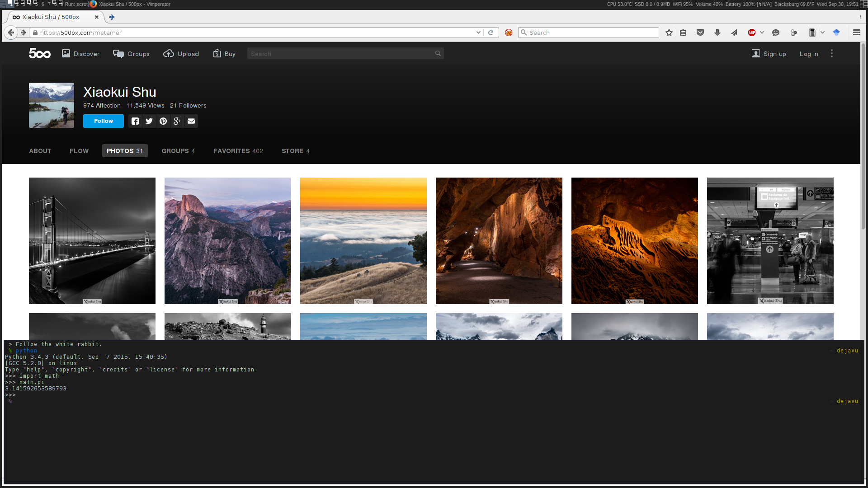
Task: Click the Log in link
Action: [809, 54]
